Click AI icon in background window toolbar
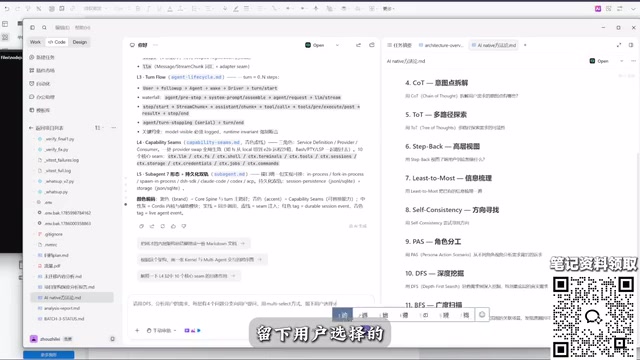Viewport: 640px width, 360px height. click(x=598, y=9)
